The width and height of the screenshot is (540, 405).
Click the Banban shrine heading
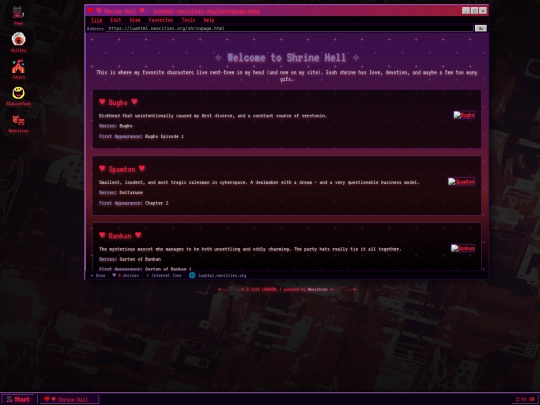(120, 236)
